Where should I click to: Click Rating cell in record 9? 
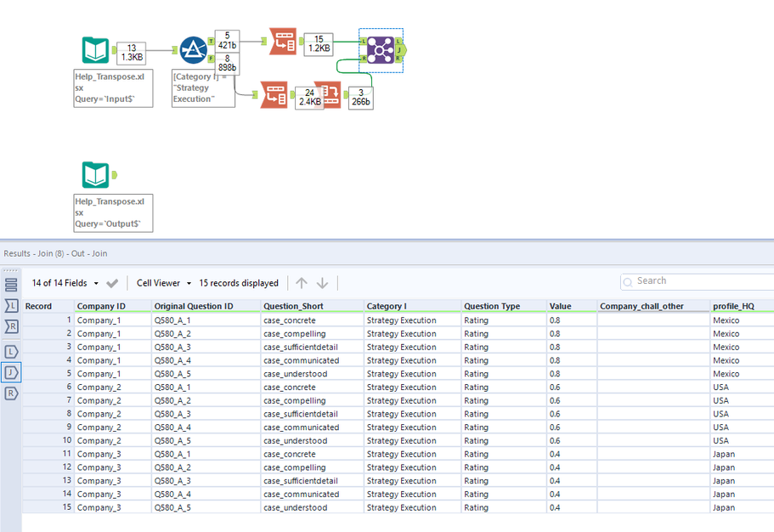504,427
